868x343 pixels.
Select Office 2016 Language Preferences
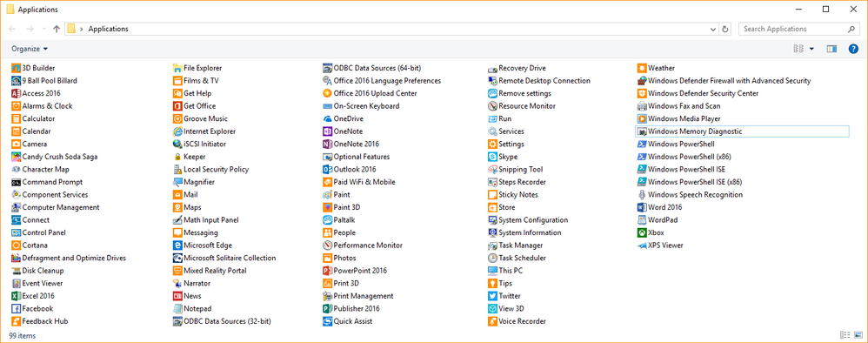(382, 81)
